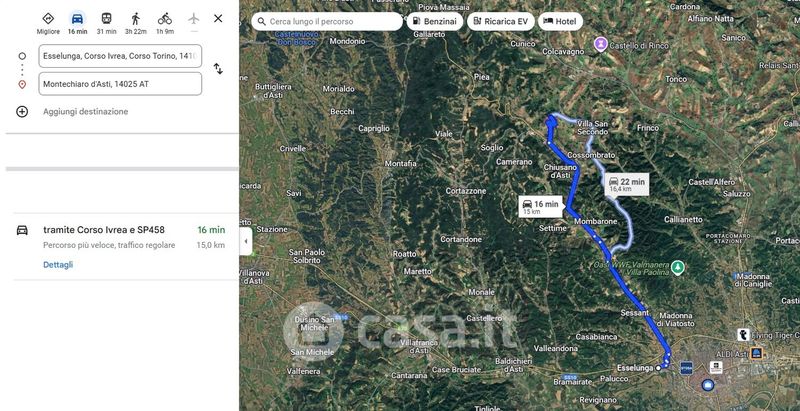Filter by Benzinai gas stations

coord(435,21)
